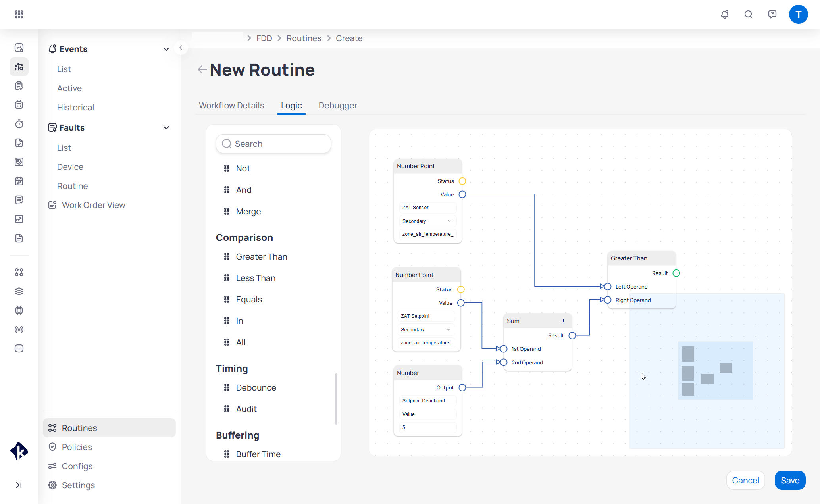This screenshot has width=820, height=504.
Task: Click the search magnifier icon in header
Action: (749, 14)
